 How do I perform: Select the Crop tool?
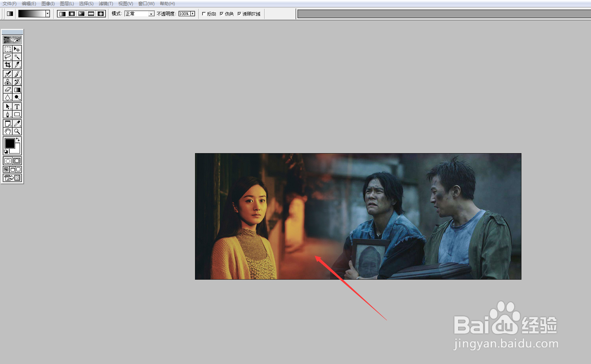pyautogui.click(x=8, y=65)
